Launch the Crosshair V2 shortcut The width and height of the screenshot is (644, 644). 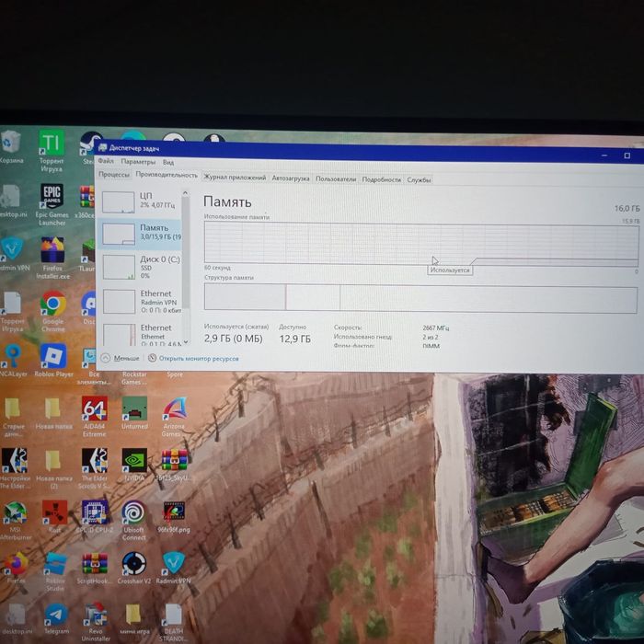click(x=134, y=568)
